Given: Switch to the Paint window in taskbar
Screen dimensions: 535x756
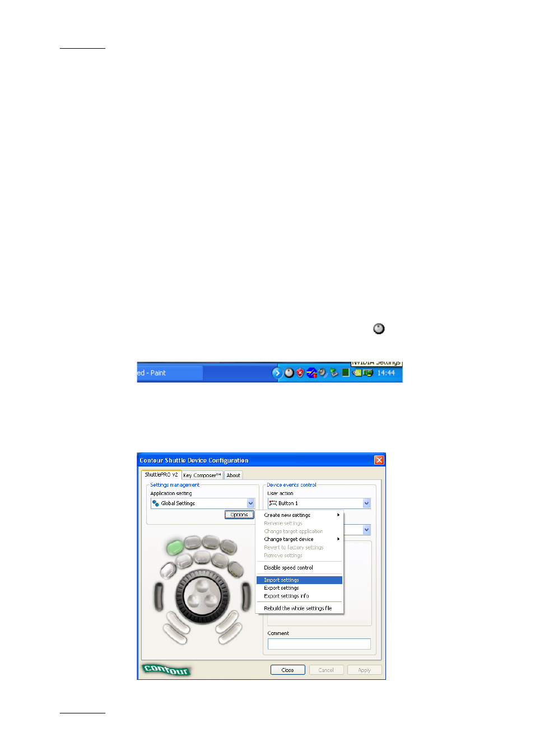Looking at the screenshot, I should click(x=170, y=373).
